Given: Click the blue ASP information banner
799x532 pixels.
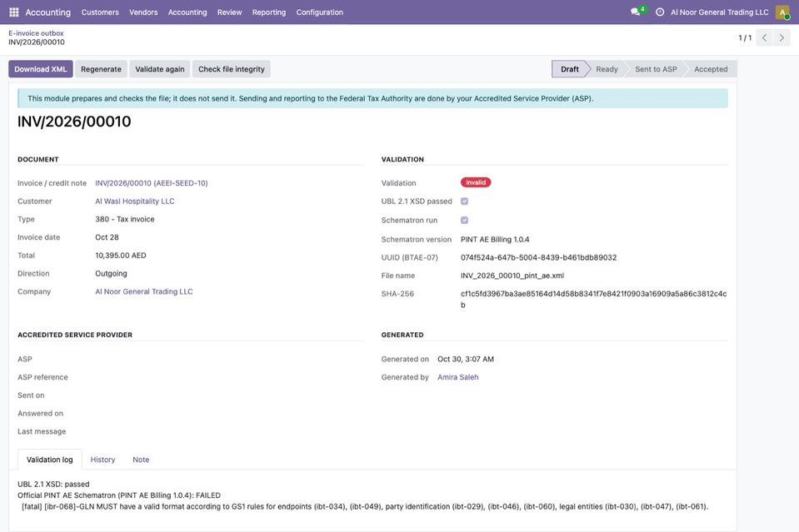Looking at the screenshot, I should [x=372, y=98].
